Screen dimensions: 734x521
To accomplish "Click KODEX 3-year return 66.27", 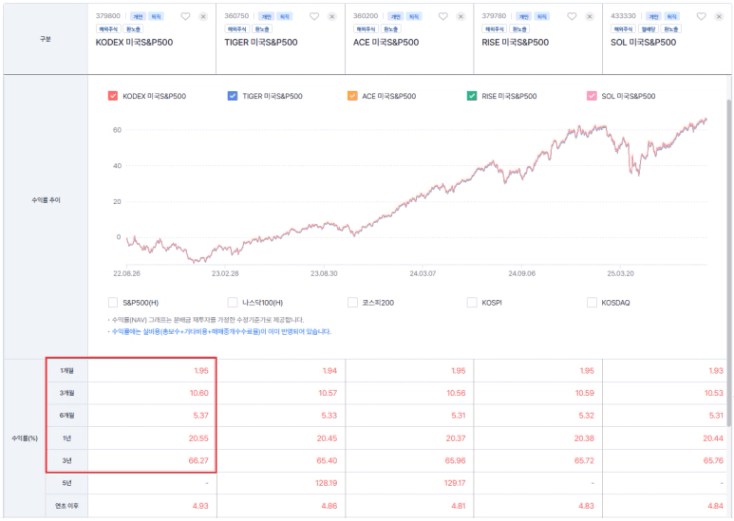I will [198, 461].
